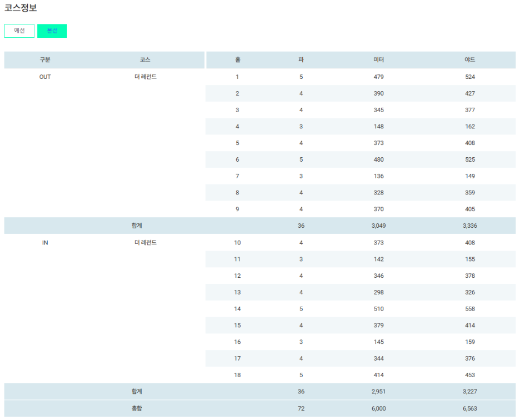Click yard value 453
This screenshot has width=520, height=420.
[x=470, y=375]
